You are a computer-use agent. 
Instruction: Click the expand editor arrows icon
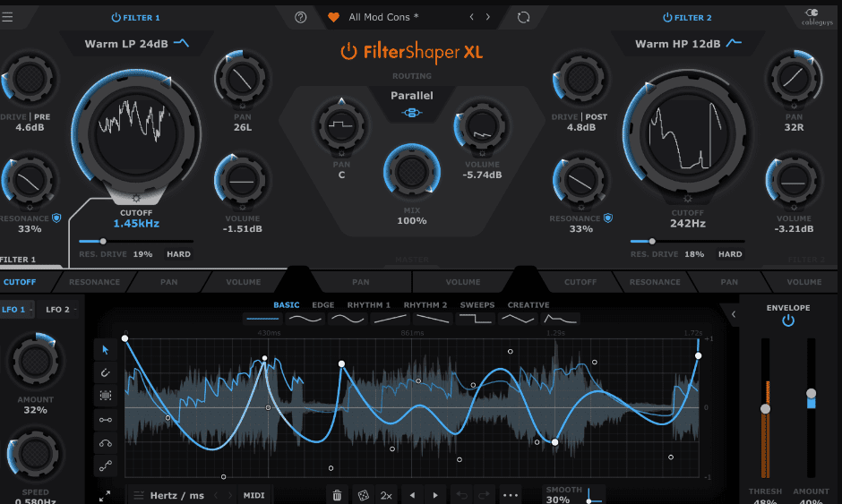[x=105, y=495]
